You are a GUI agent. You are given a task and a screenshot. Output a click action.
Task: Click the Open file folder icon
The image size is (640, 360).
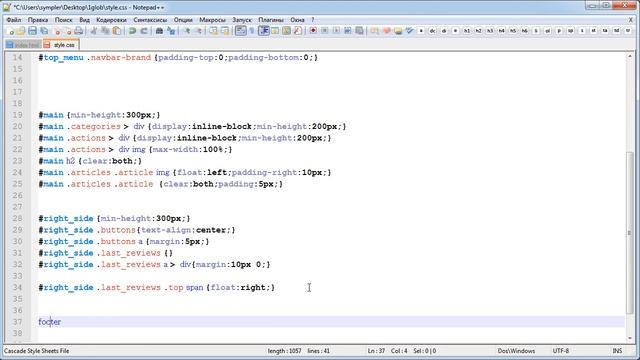click(20, 31)
